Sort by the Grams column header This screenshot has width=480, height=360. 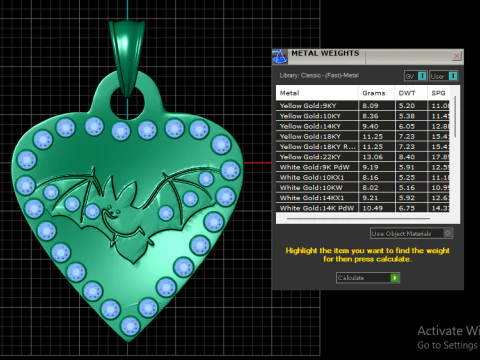coord(376,93)
